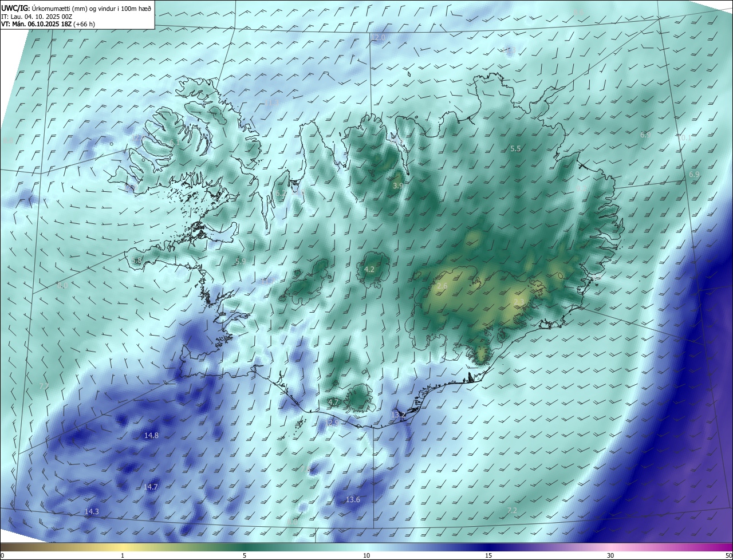Click the 12.0 value label on map
733x560 pixels.
[378, 38]
